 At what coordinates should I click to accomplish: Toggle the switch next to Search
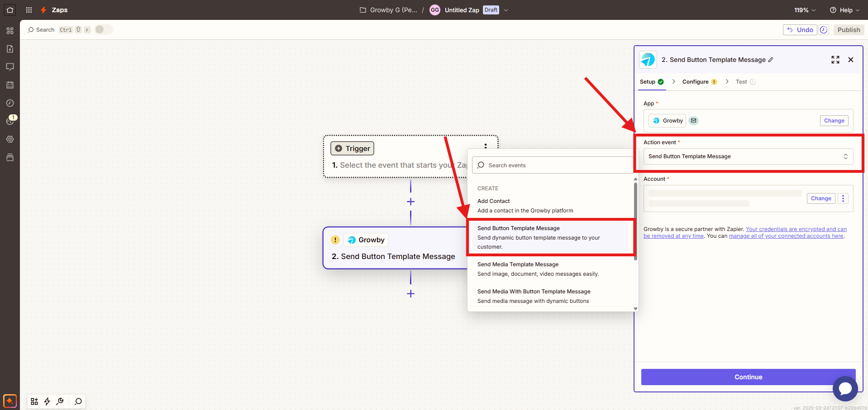pos(103,29)
